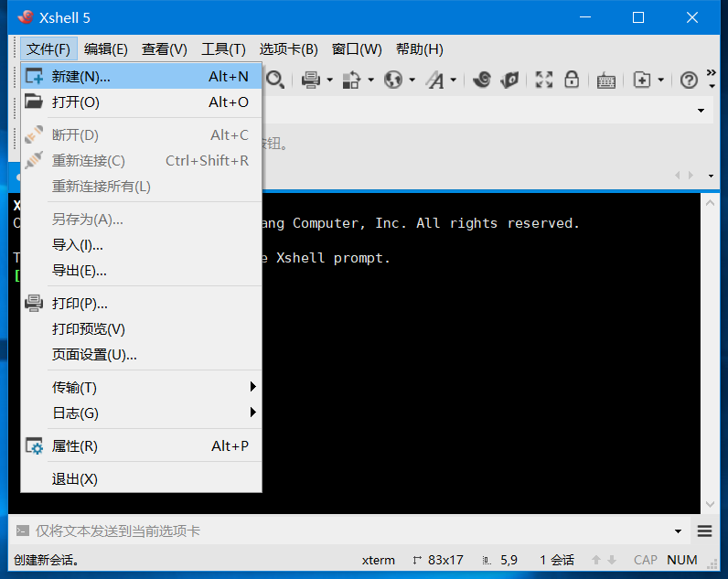Choose 新建(N)... from File menu

(142, 76)
